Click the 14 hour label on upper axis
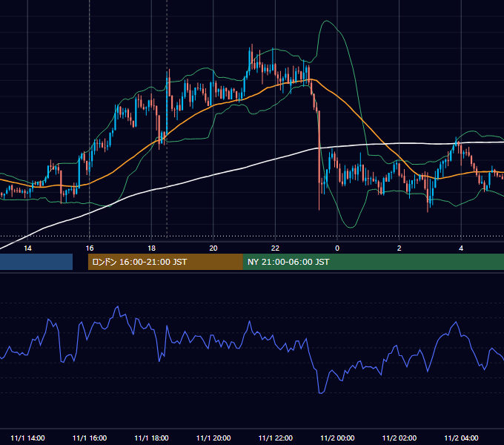The image size is (504, 445). pyautogui.click(x=27, y=248)
